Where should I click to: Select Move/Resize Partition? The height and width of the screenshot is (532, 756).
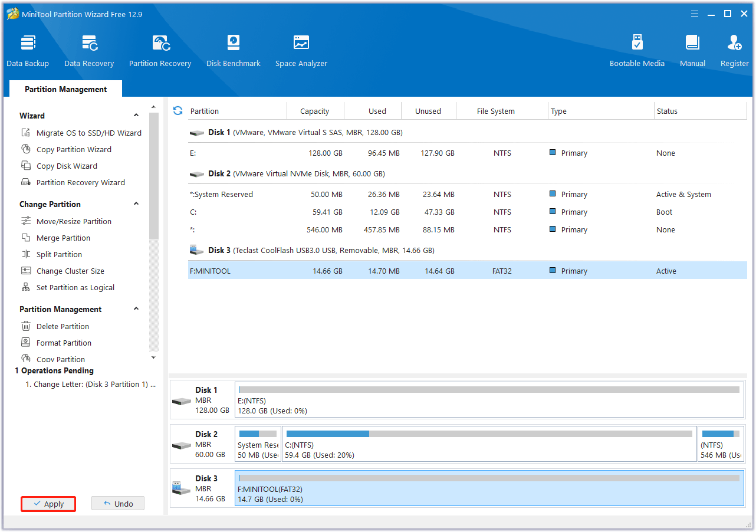(74, 221)
